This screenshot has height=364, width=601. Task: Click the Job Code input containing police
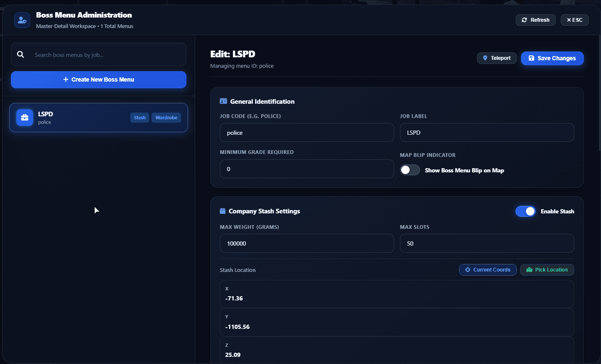[x=307, y=133]
